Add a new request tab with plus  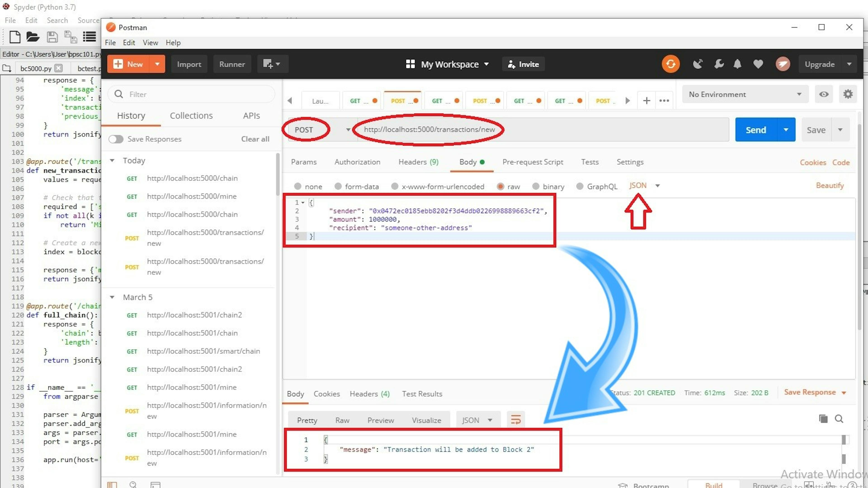(646, 101)
